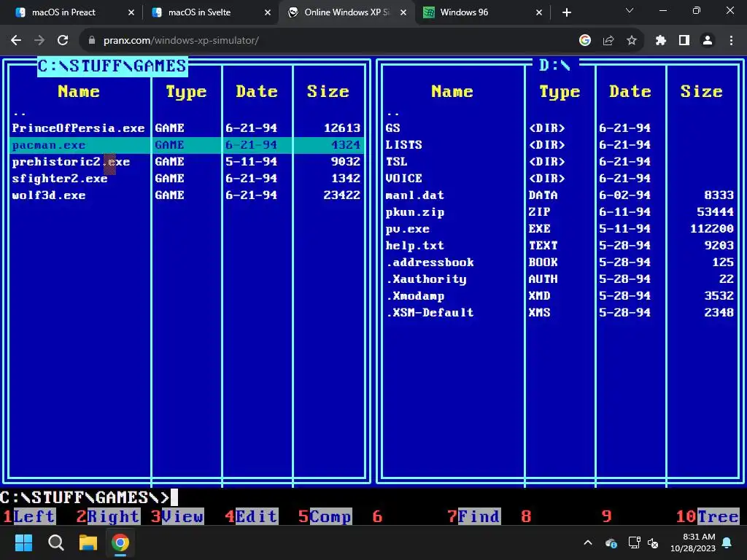Bookmark this page with star icon
The height and width of the screenshot is (560, 747).
coord(632,41)
